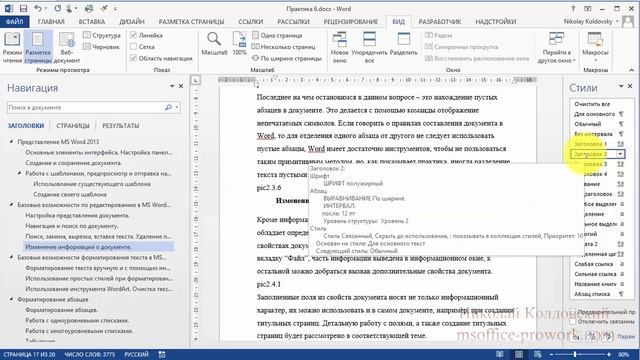Show РЕЗУЛЬТАТЫ tab in Navigation pane

click(120, 126)
